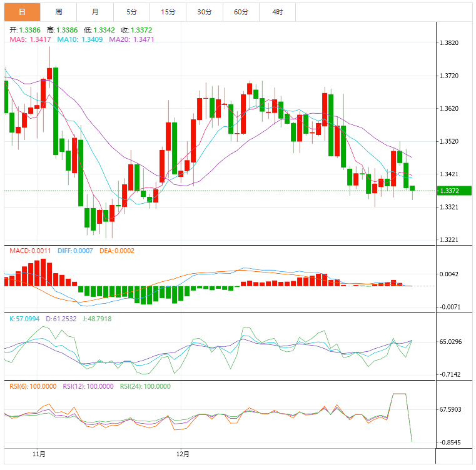Click the 11月 date axis marker
476x470 pixels.
click(x=39, y=454)
